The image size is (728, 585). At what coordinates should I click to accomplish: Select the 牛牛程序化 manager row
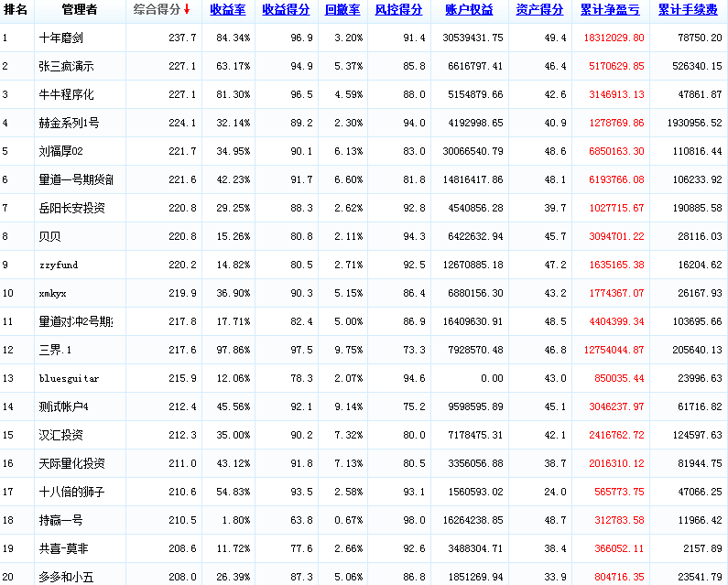coord(67,94)
